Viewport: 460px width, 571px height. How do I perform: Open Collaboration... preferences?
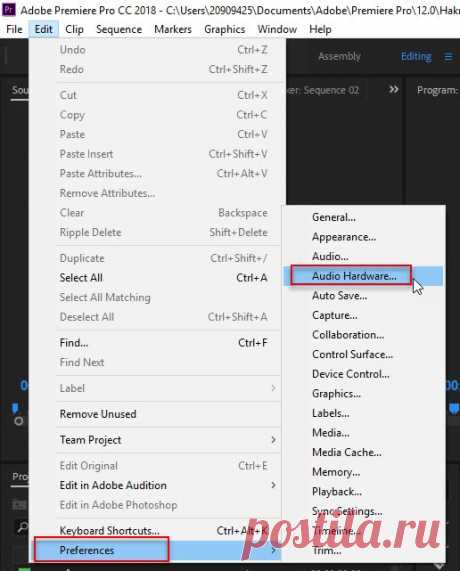pyautogui.click(x=363, y=335)
